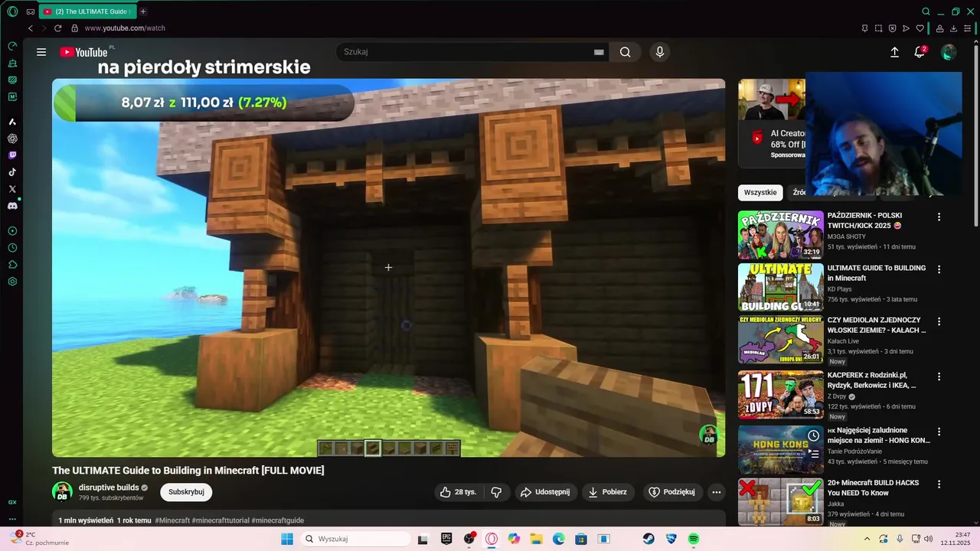The width and height of the screenshot is (980, 551).
Task: Pin the current tab with pin icon
Action: (x=864, y=28)
